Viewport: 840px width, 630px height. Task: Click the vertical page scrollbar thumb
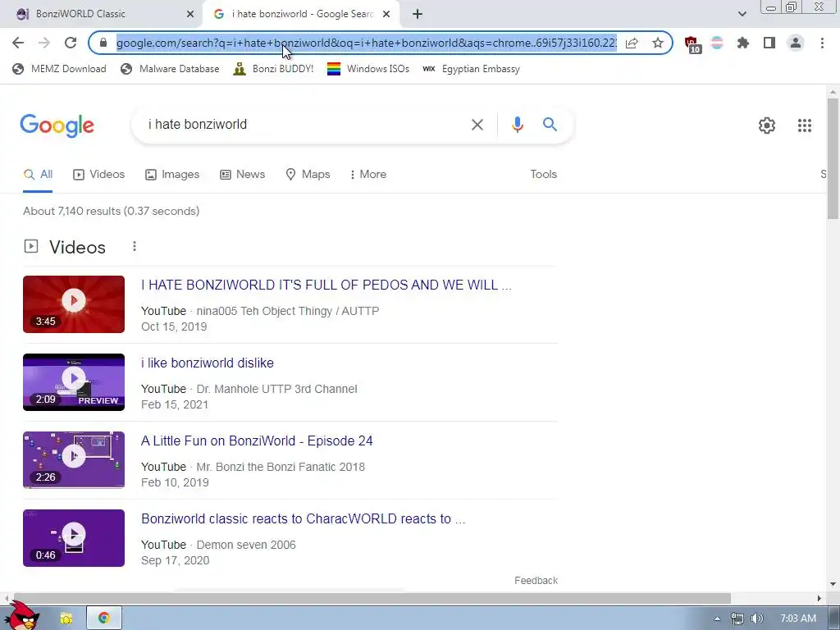833,158
